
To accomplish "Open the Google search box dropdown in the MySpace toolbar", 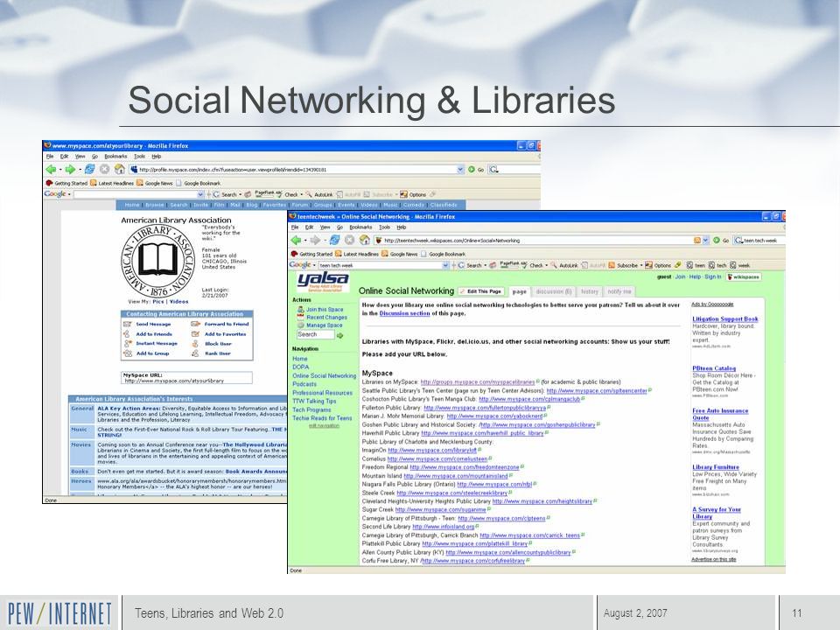I will (201, 194).
